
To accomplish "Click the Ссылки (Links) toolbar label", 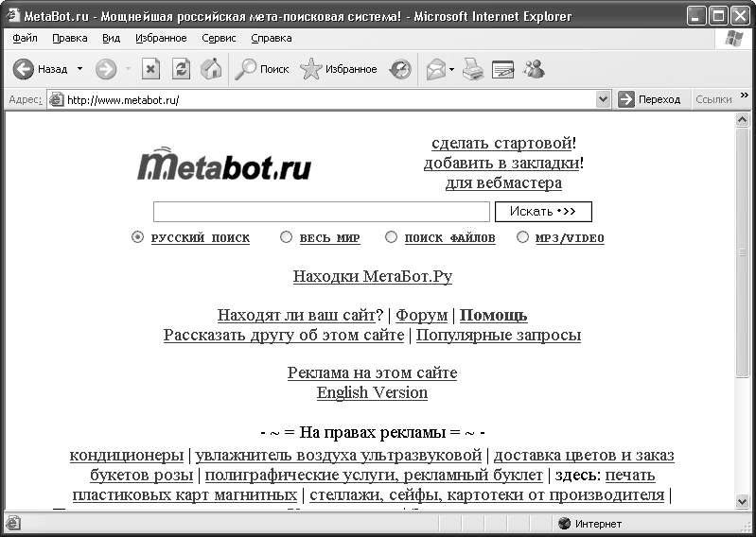I will [713, 99].
